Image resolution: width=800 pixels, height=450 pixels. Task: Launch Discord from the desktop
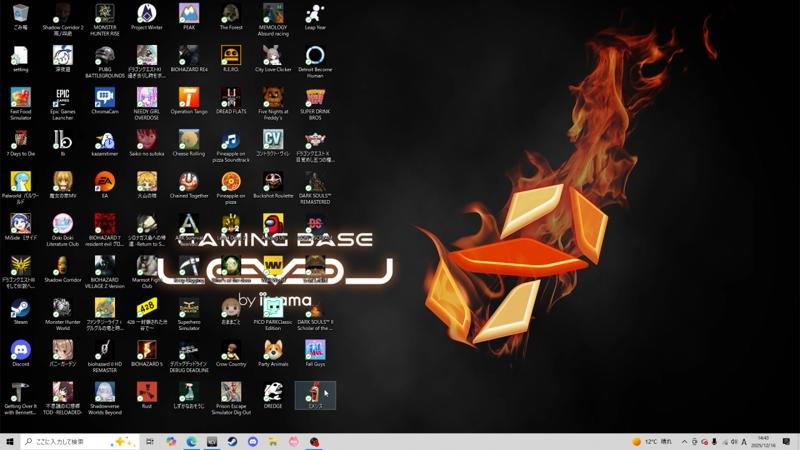click(20, 350)
